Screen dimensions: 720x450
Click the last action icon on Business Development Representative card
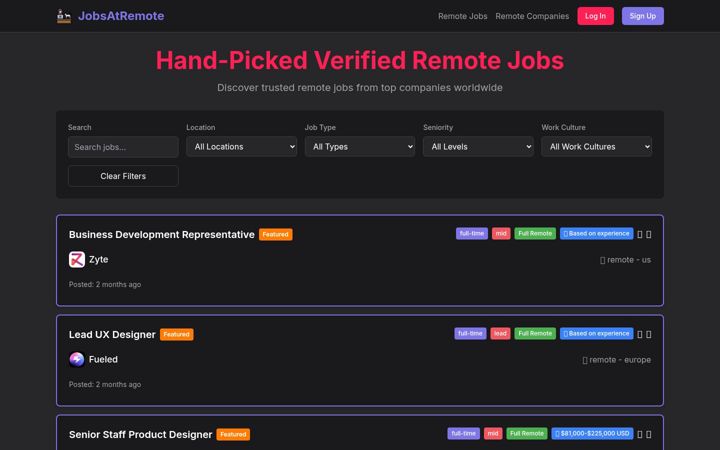coord(648,234)
